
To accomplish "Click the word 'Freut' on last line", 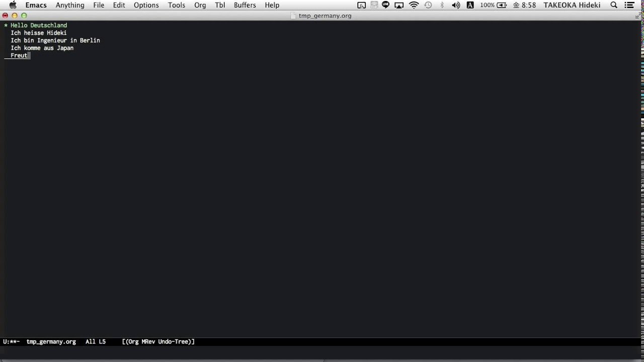I will click(19, 55).
